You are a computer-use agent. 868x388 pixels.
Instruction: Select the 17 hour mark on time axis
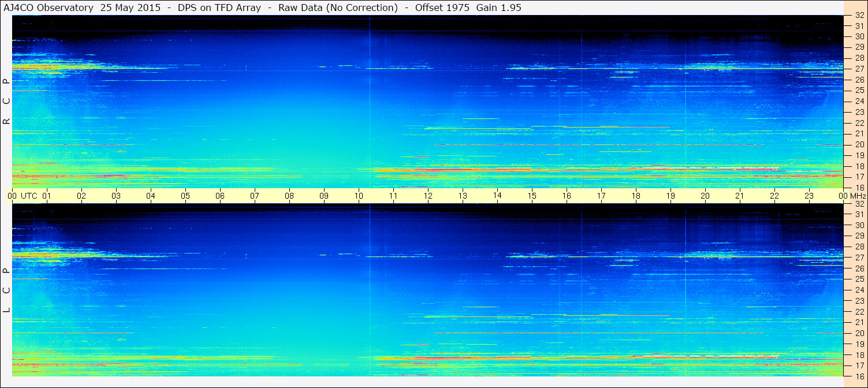pos(601,196)
